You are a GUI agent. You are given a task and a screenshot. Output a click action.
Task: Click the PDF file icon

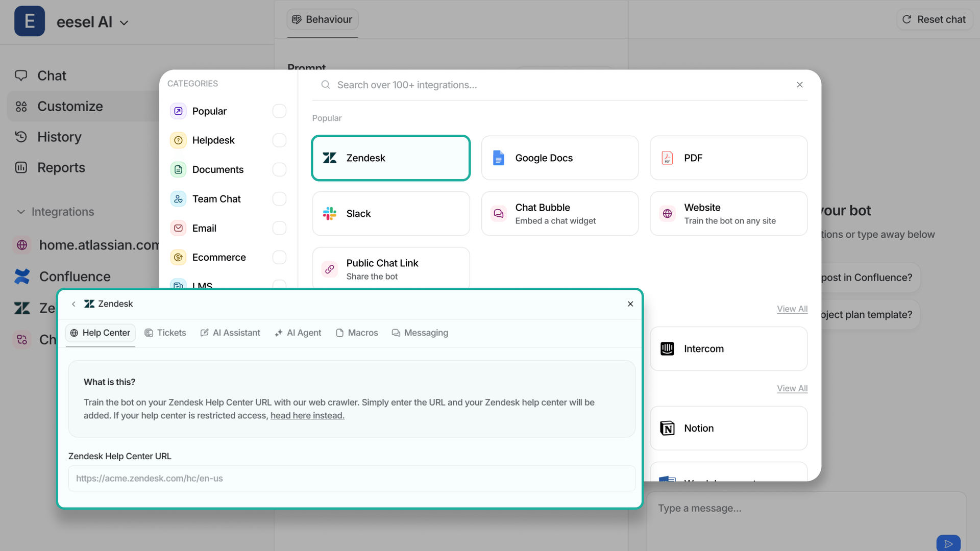click(x=667, y=158)
